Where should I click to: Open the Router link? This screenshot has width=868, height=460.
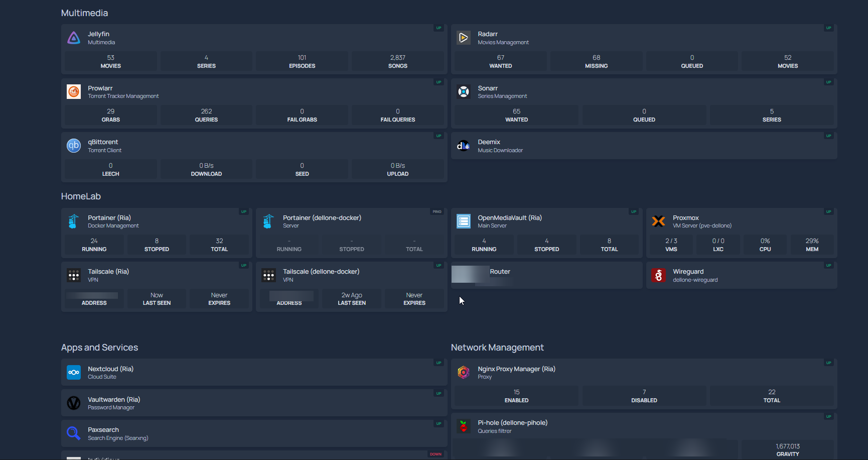click(x=500, y=272)
